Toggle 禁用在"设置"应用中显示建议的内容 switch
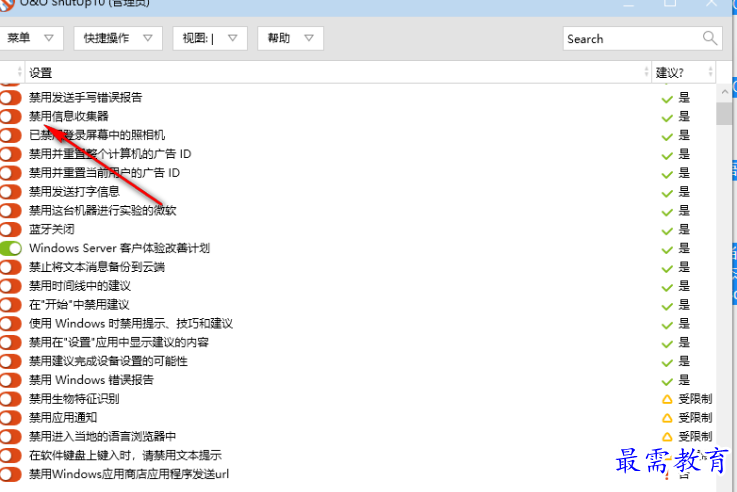The width and height of the screenshot is (737, 492). click(10, 342)
